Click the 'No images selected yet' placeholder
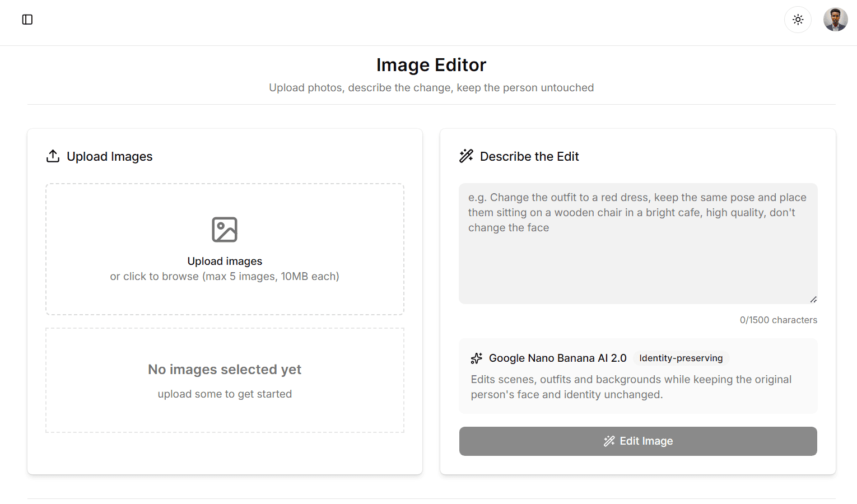The height and width of the screenshot is (504, 857). (x=225, y=370)
